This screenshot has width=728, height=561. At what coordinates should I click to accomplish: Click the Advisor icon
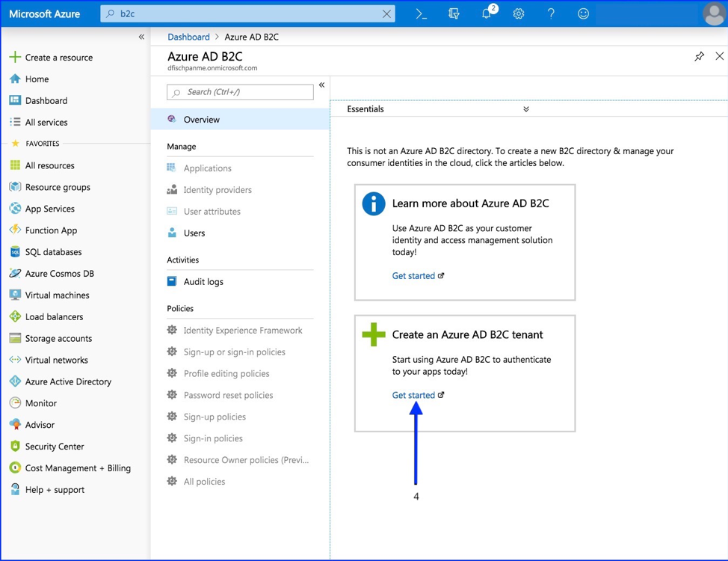15,424
